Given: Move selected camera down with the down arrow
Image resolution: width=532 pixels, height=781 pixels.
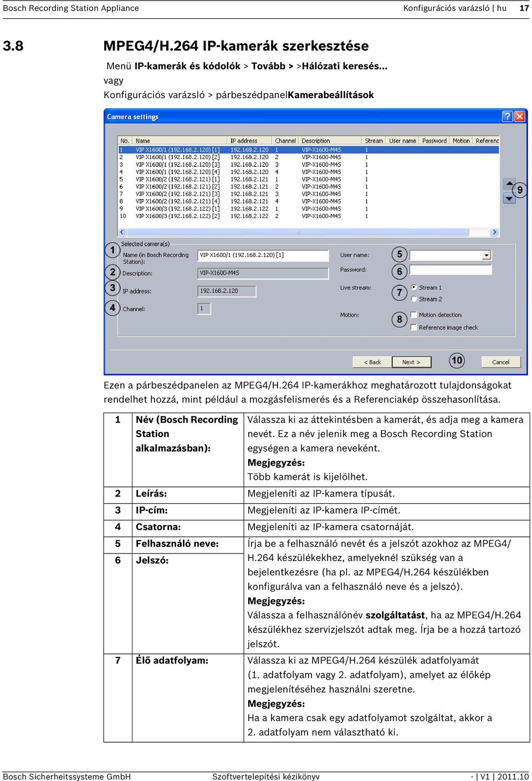Looking at the screenshot, I should point(509,197).
